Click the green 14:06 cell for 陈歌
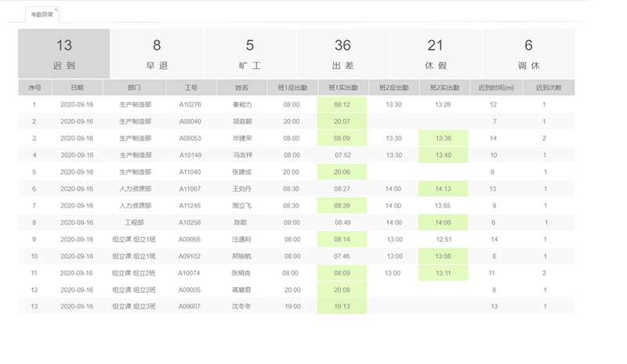The height and width of the screenshot is (364, 627). 443,222
